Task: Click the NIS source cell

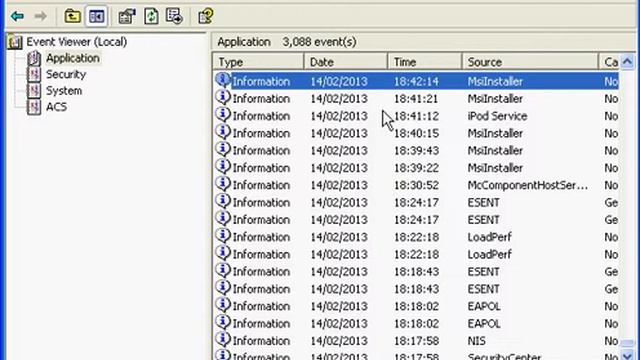Action: tap(476, 340)
